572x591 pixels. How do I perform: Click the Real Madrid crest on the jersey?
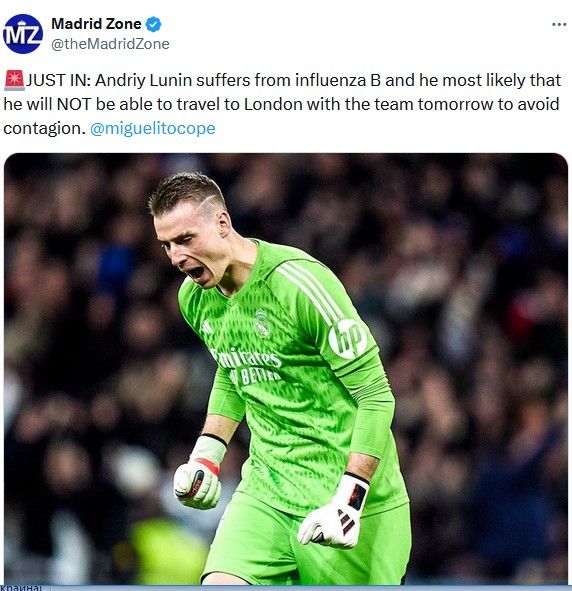click(x=262, y=323)
